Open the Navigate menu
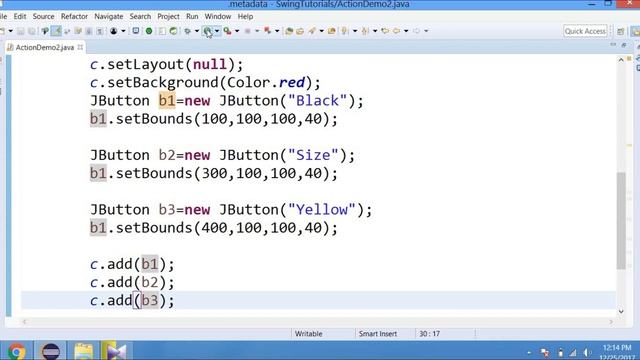 point(109,16)
